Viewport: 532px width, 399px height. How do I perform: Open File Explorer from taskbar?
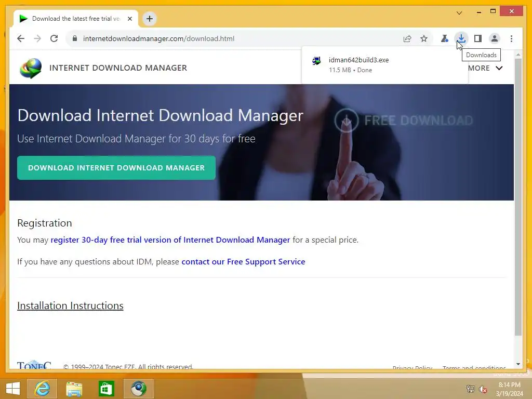click(74, 389)
